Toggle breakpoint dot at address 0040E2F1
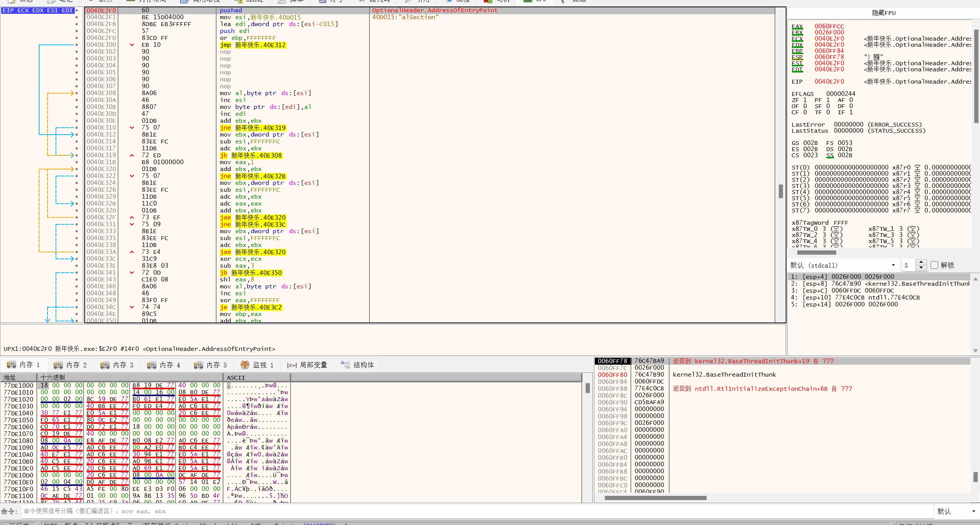 click(77, 17)
